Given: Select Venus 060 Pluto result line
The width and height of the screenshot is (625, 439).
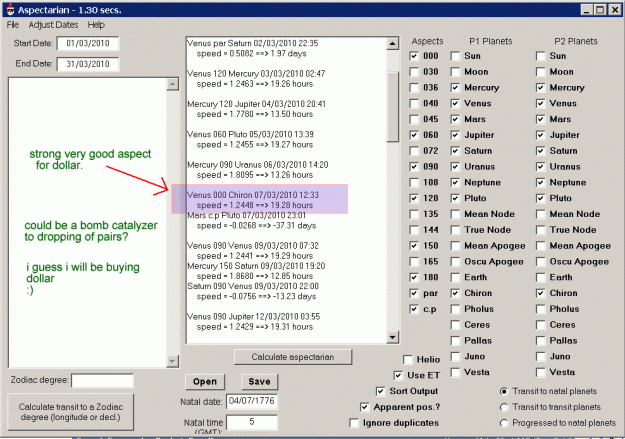Looking at the screenshot, I should (x=250, y=134).
